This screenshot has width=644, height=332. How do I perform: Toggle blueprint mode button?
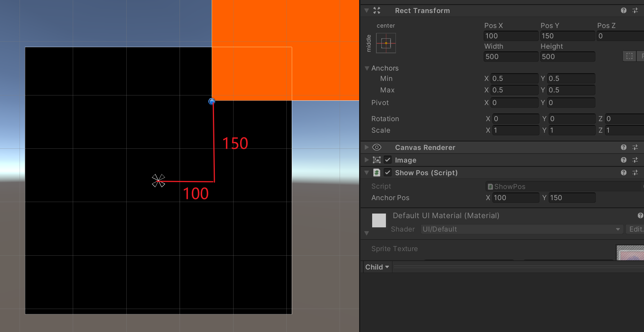(629, 56)
